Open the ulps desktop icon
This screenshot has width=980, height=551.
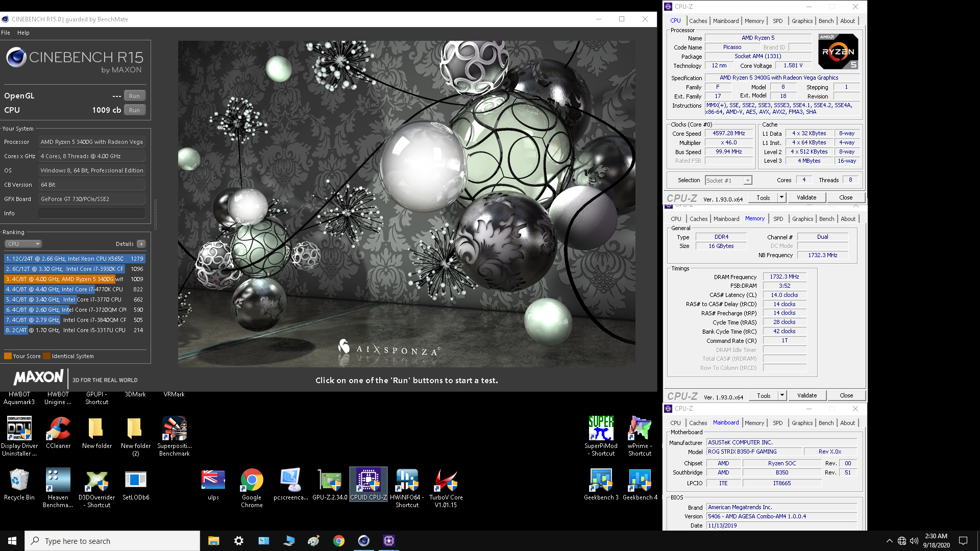pos(213,484)
